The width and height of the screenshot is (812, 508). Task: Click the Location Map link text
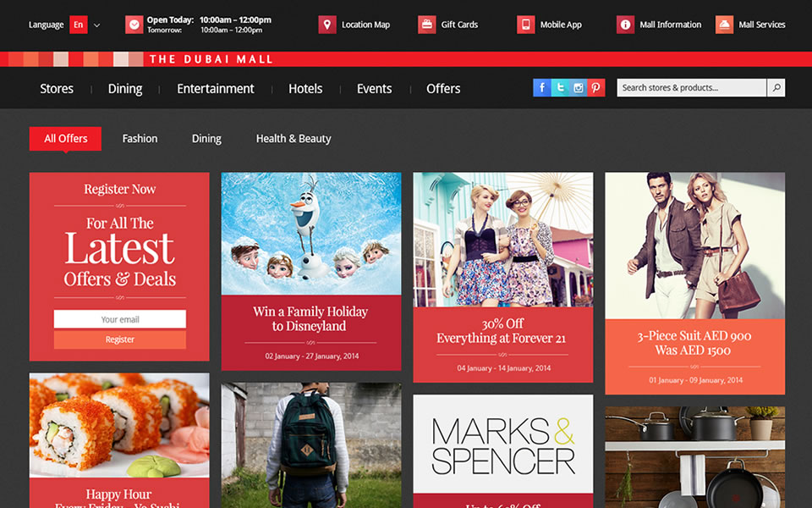coord(365,25)
